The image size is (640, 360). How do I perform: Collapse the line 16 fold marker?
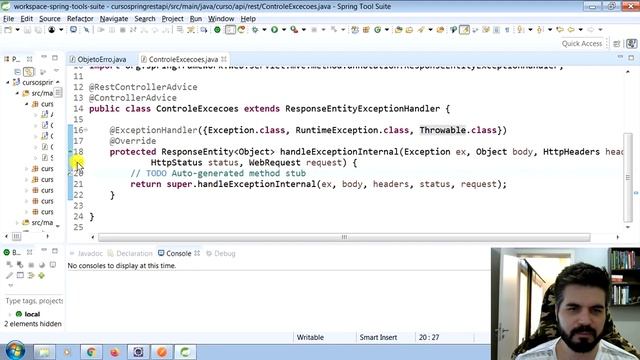click(x=86, y=130)
